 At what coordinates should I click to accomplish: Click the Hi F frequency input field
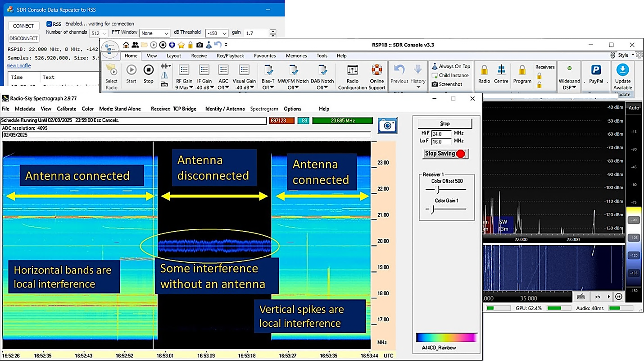tap(441, 134)
